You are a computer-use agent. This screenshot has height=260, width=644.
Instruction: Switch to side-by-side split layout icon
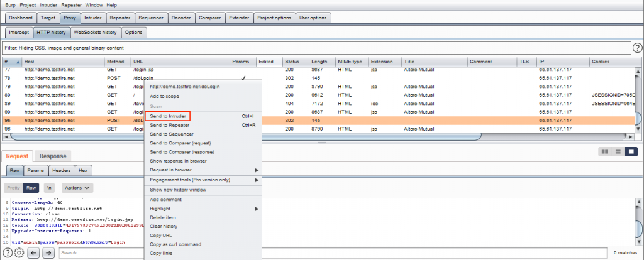604,151
